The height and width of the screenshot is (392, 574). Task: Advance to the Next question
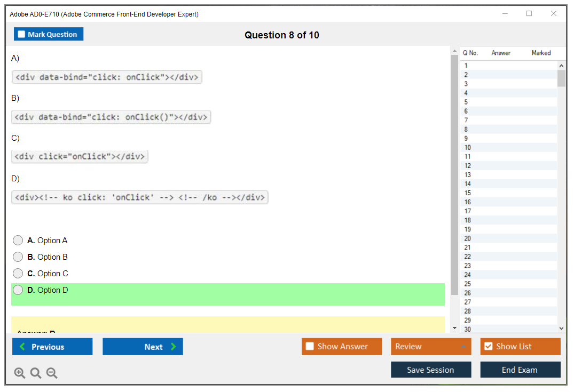tap(143, 347)
